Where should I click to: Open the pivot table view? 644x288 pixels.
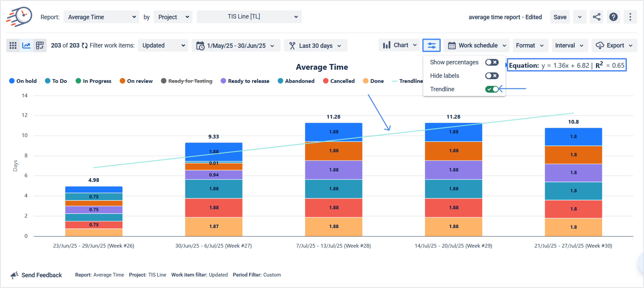click(40, 45)
